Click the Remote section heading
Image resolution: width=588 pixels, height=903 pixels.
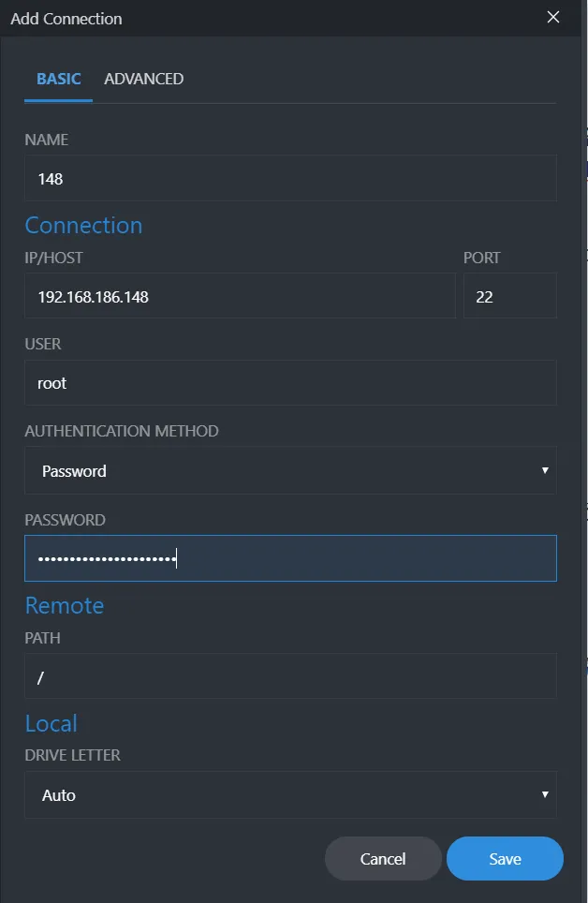point(64,606)
